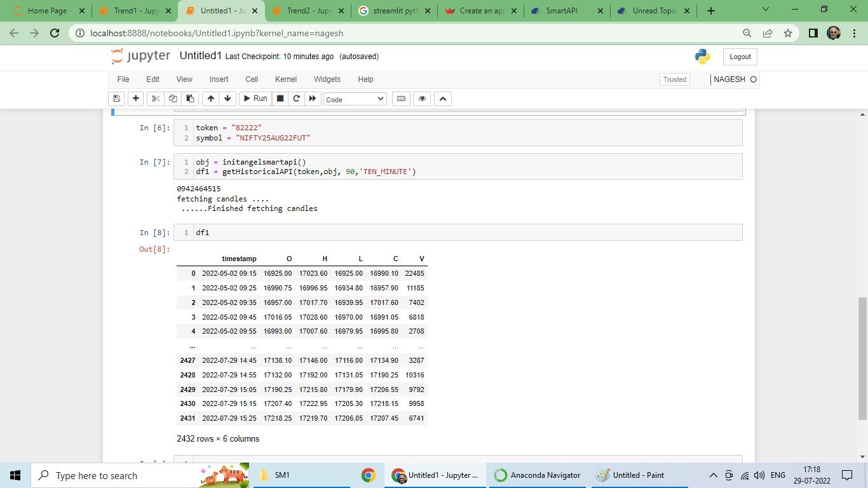The image size is (868, 488).
Task: Insert cell below with the plus icon
Action: (135, 98)
